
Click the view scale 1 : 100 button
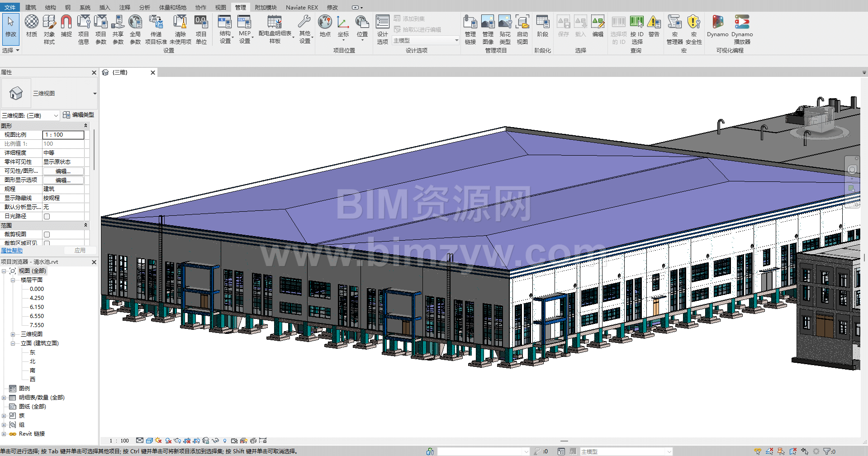119,441
